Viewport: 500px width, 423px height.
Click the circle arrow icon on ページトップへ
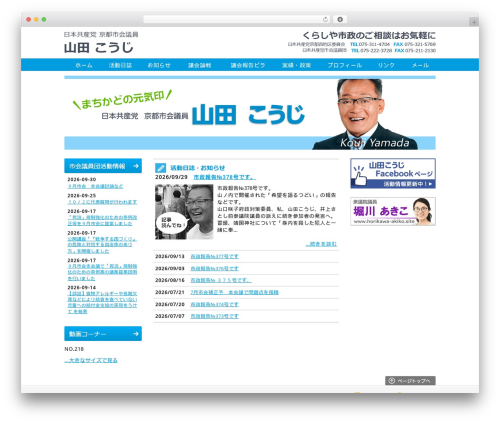[392, 381]
